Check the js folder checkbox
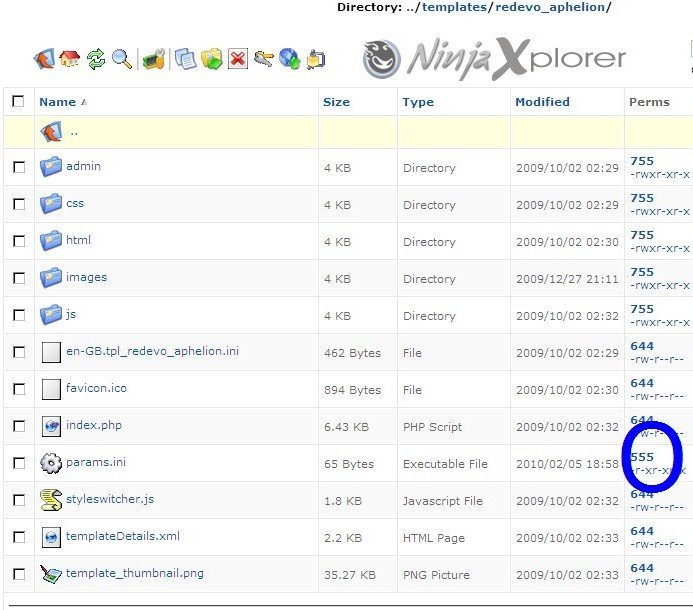The image size is (693, 610). pos(19,315)
